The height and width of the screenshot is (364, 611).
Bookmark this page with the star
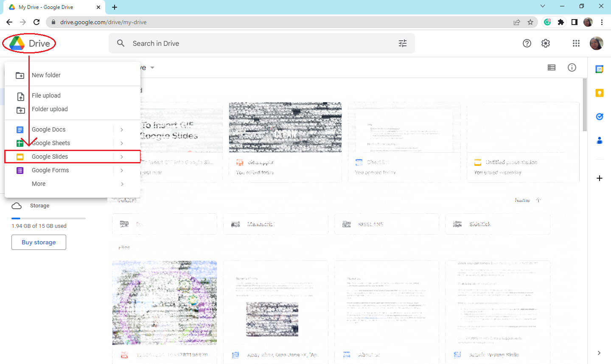(x=530, y=22)
